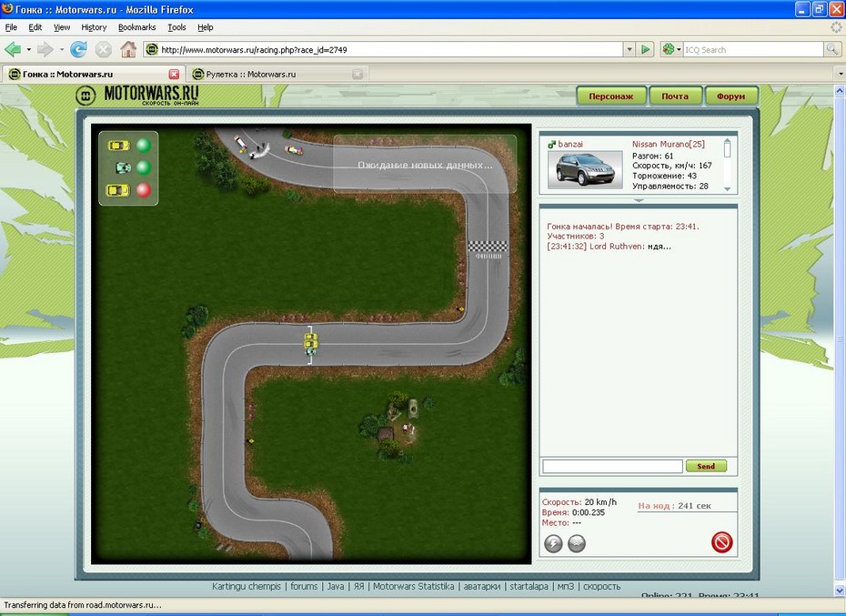Click the red status light
Viewport: 846px width, 616px height.
[144, 190]
